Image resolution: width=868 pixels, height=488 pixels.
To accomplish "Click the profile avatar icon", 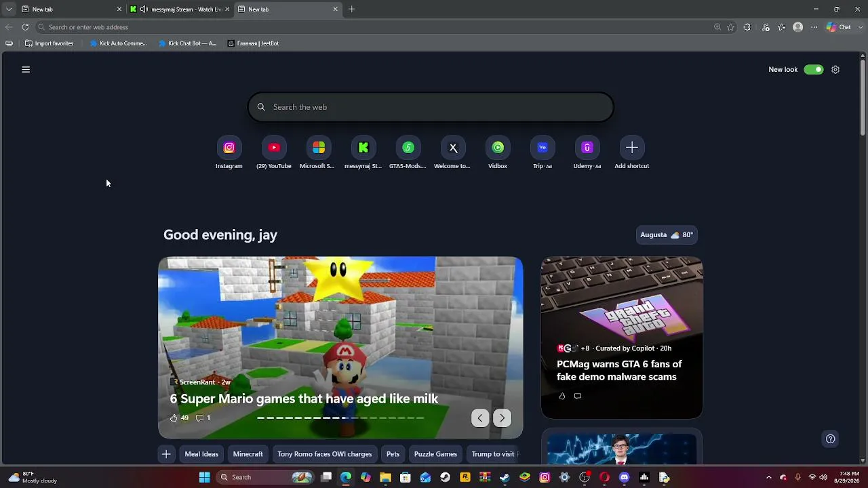I will coord(798,27).
